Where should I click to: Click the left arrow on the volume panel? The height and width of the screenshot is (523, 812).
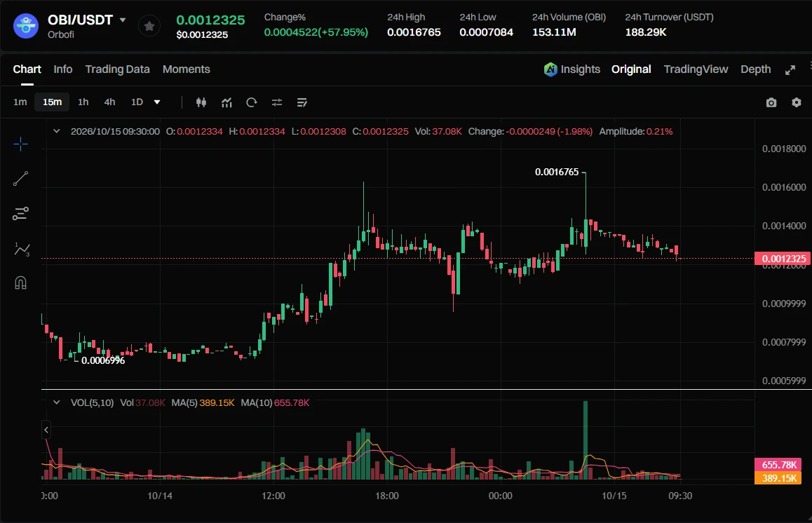tap(46, 430)
